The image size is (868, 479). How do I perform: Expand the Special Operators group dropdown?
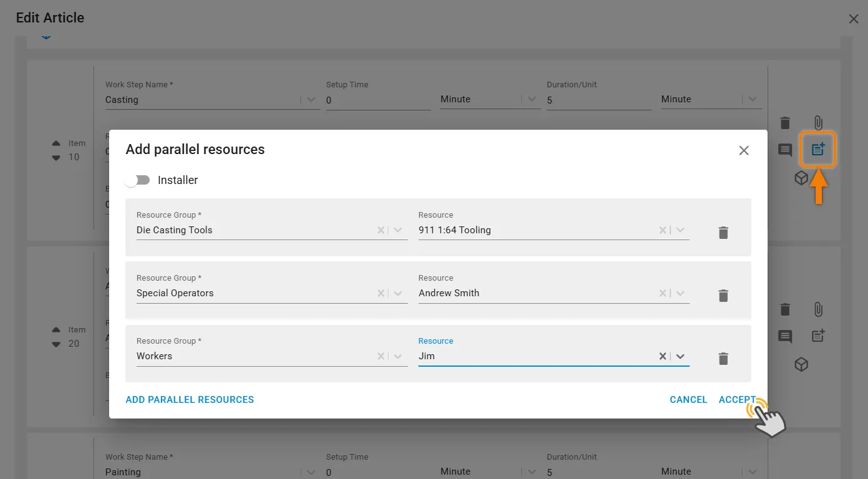point(398,293)
